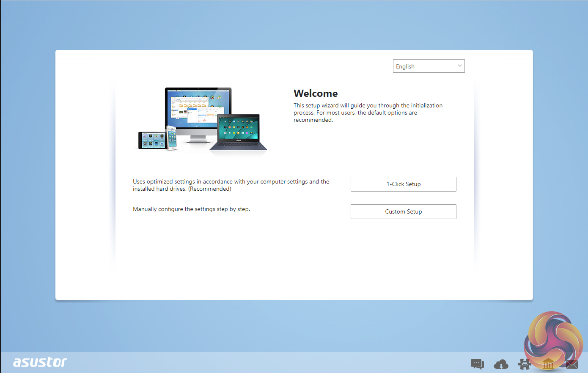This screenshot has width=588, height=373.
Task: Open the English language dropdown
Action: 429,66
